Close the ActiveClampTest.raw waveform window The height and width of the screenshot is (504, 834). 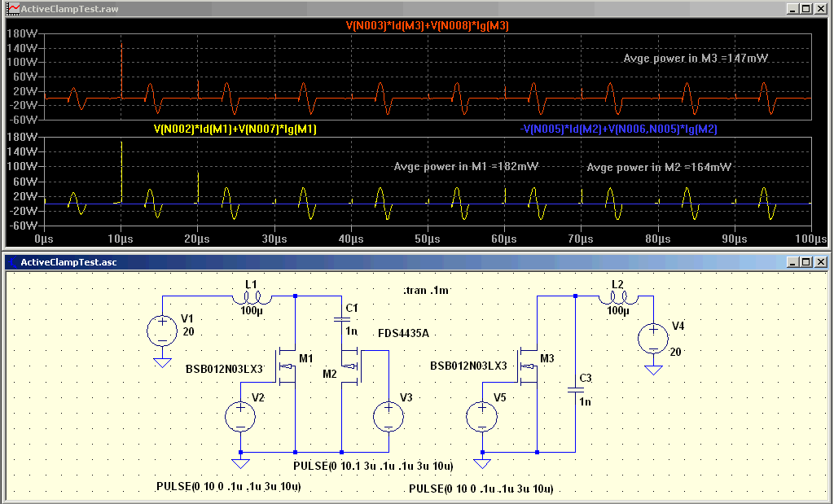pyautogui.click(x=821, y=8)
